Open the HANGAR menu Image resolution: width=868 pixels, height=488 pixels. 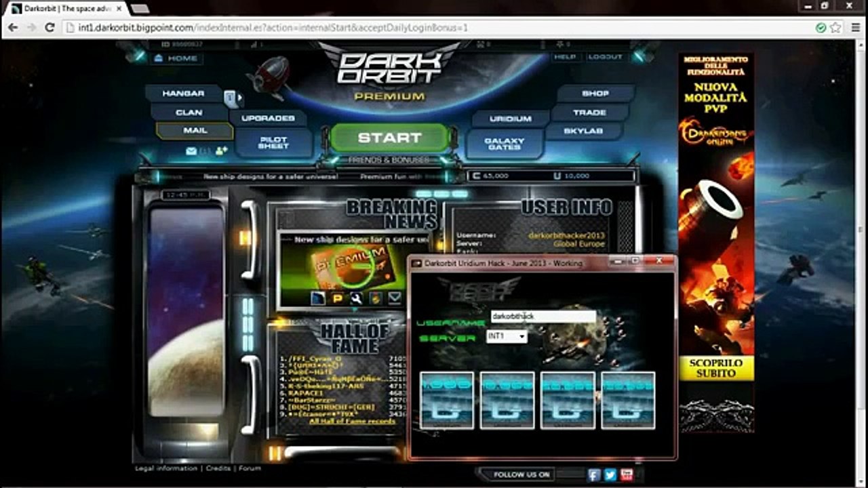[x=183, y=94]
